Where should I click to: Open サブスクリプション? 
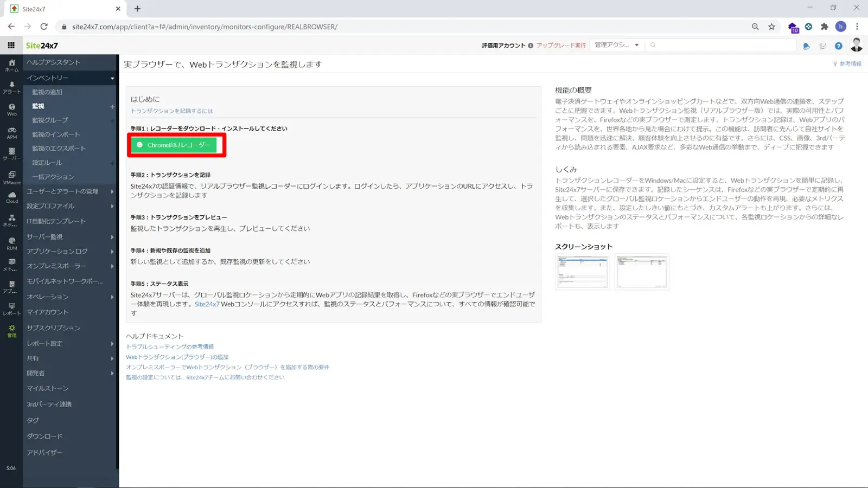tap(53, 328)
